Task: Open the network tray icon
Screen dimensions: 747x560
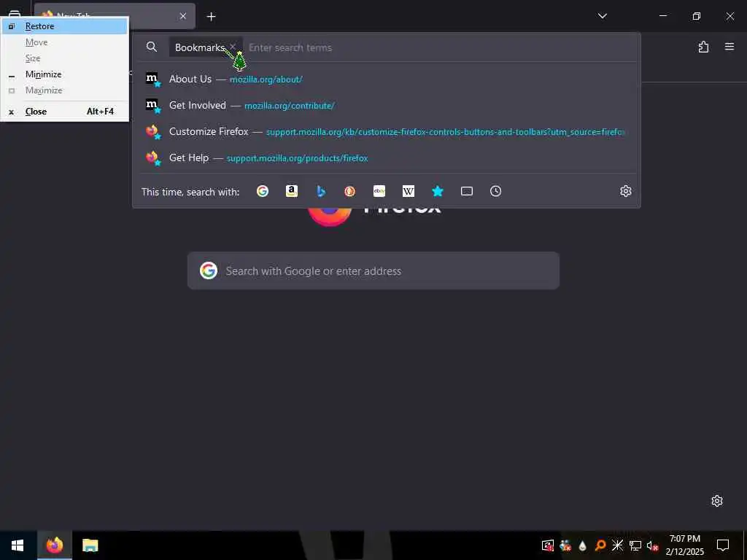Action: 635,545
